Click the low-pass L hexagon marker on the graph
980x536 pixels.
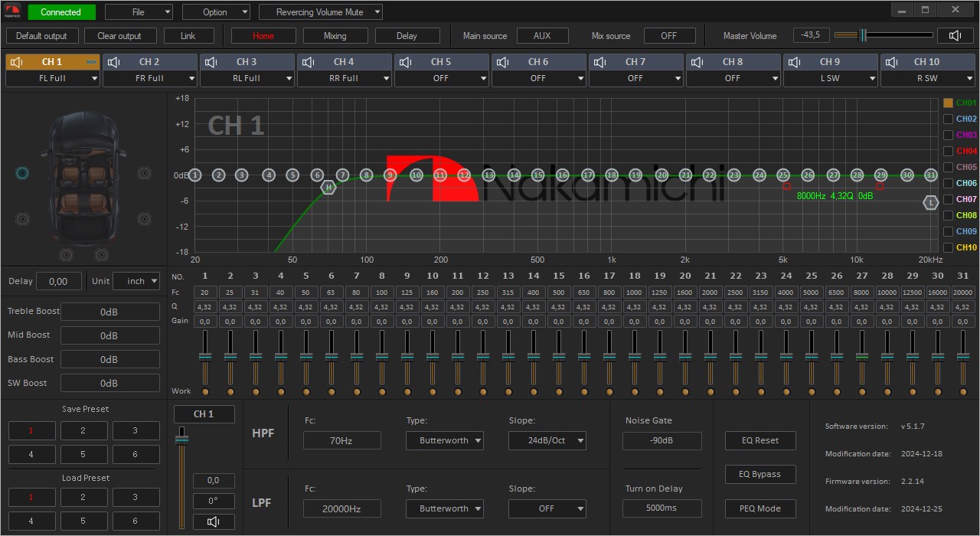point(931,203)
